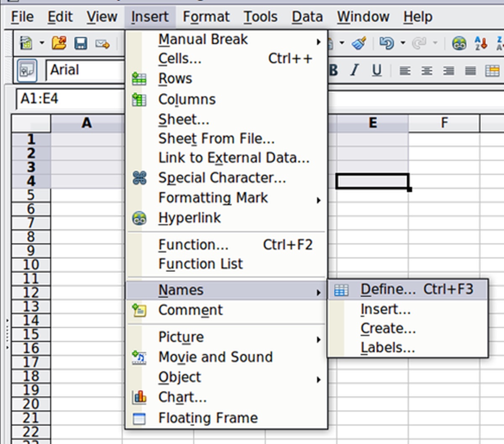This screenshot has height=444, width=504.
Task: Click the Open folder toolbar icon
Action: [59, 43]
